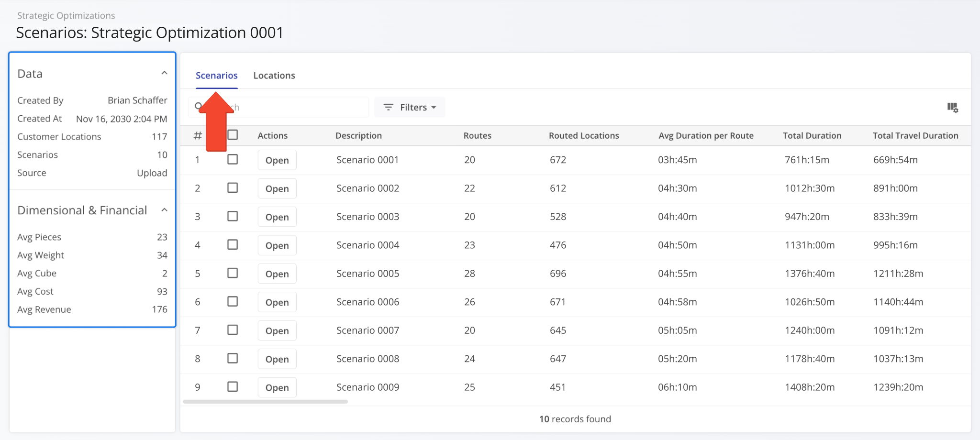980x440 pixels.
Task: Check the checkbox for Scenario 0005
Action: tap(233, 273)
